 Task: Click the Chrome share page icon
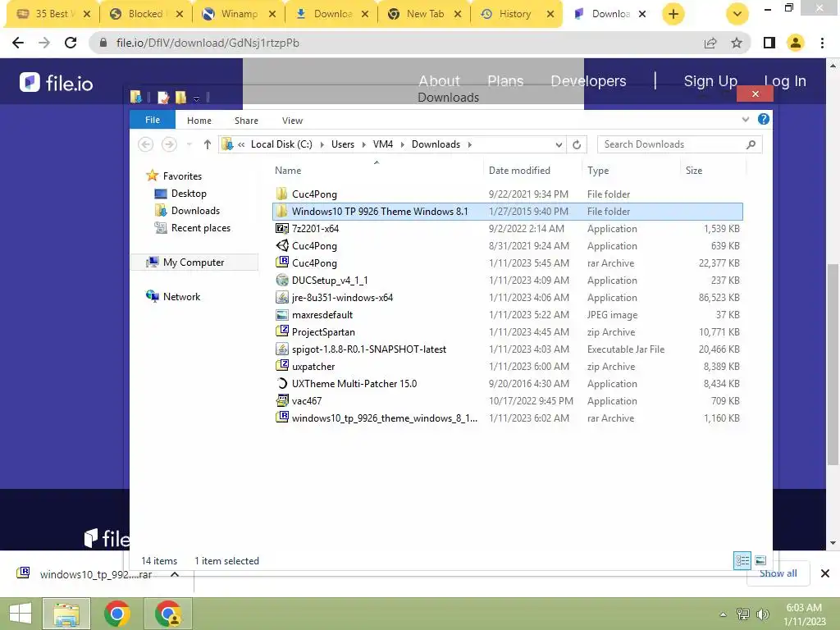[x=710, y=43]
